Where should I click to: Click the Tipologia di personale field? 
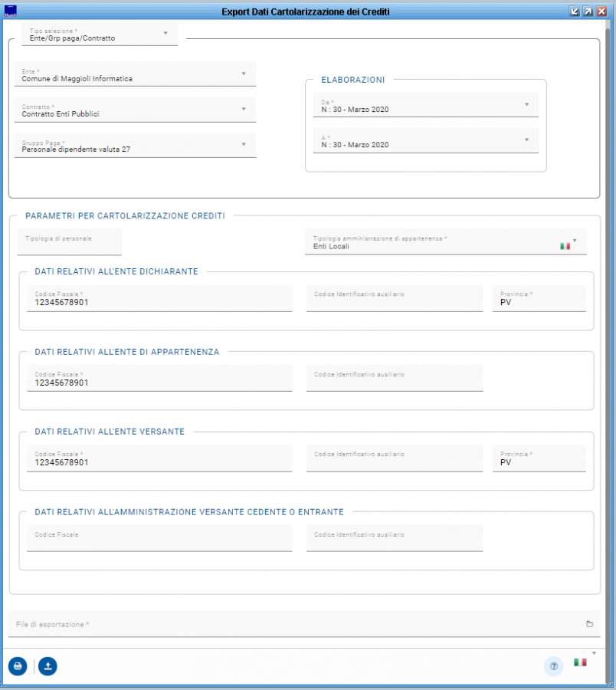tap(70, 242)
